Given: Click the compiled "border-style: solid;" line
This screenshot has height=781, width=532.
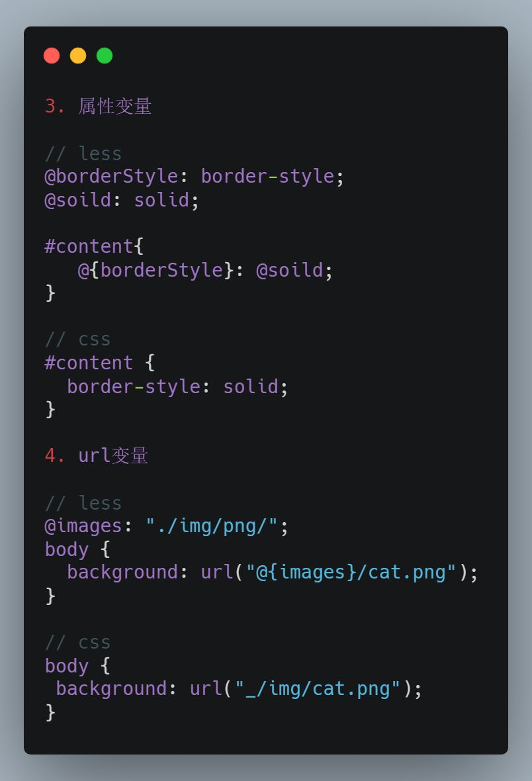Looking at the screenshot, I should pos(177,387).
